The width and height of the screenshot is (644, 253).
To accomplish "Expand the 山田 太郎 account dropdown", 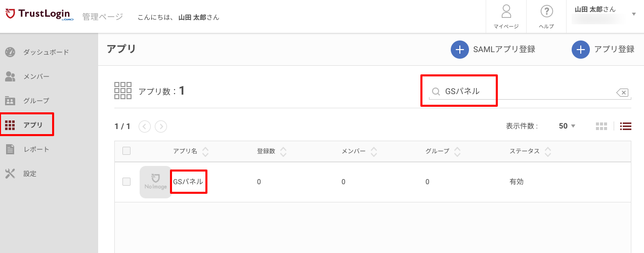I will pyautogui.click(x=634, y=14).
